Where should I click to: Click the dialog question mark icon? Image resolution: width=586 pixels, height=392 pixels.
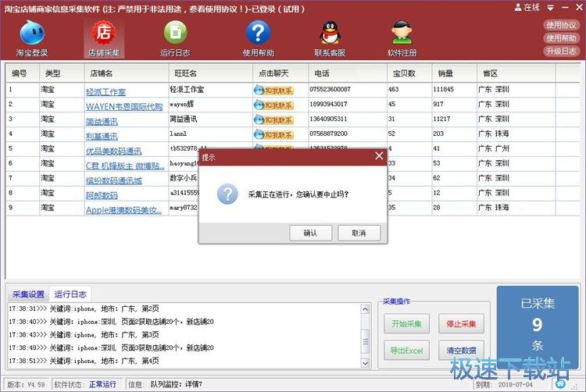click(227, 194)
